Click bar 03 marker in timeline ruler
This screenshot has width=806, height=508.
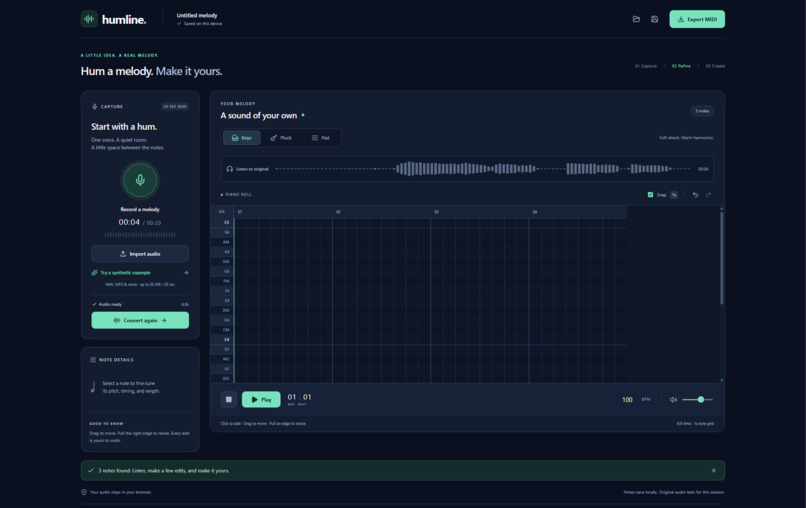click(436, 212)
